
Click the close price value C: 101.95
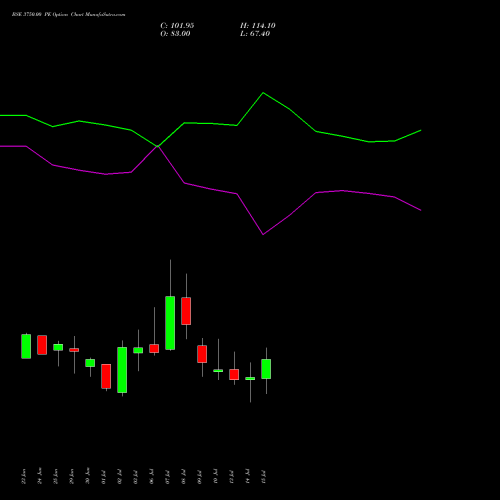pyautogui.click(x=177, y=26)
